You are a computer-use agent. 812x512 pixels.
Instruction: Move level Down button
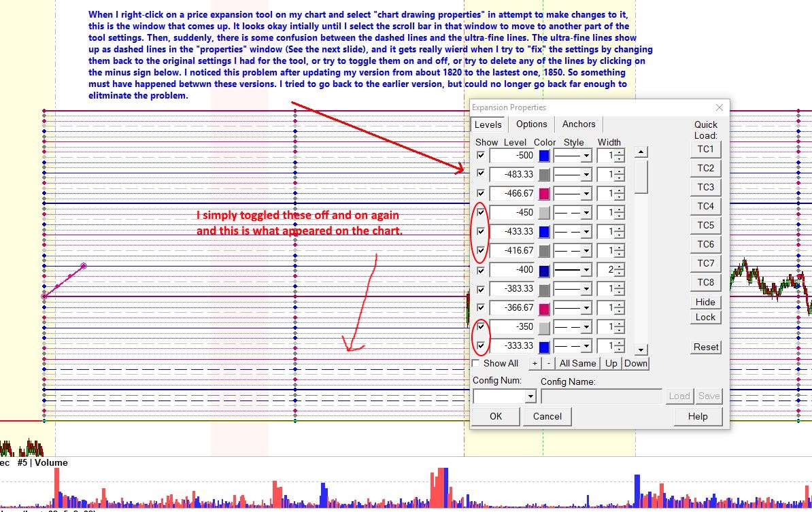635,363
